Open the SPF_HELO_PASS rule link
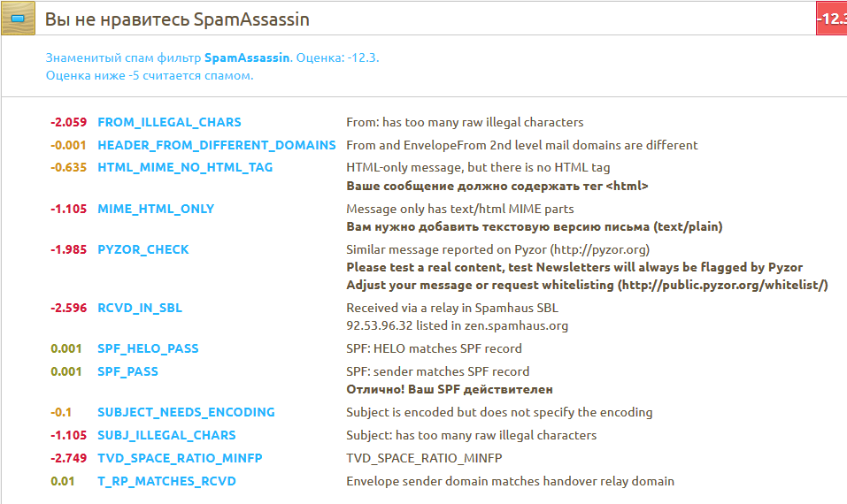The width and height of the screenshot is (847, 504). (148, 348)
